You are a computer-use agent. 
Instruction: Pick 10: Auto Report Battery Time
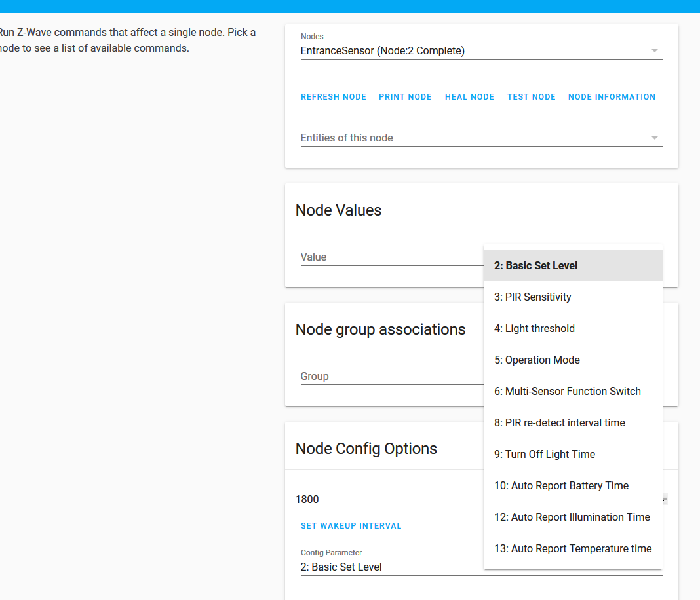[572, 486]
